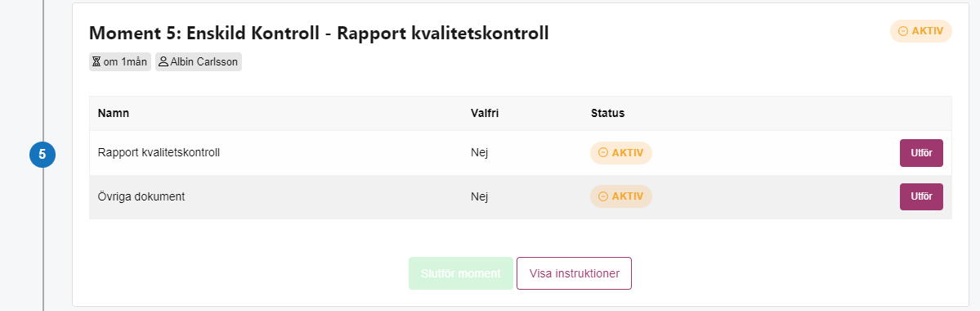Click AKTIV status icon in Övriga dokument row

602,196
